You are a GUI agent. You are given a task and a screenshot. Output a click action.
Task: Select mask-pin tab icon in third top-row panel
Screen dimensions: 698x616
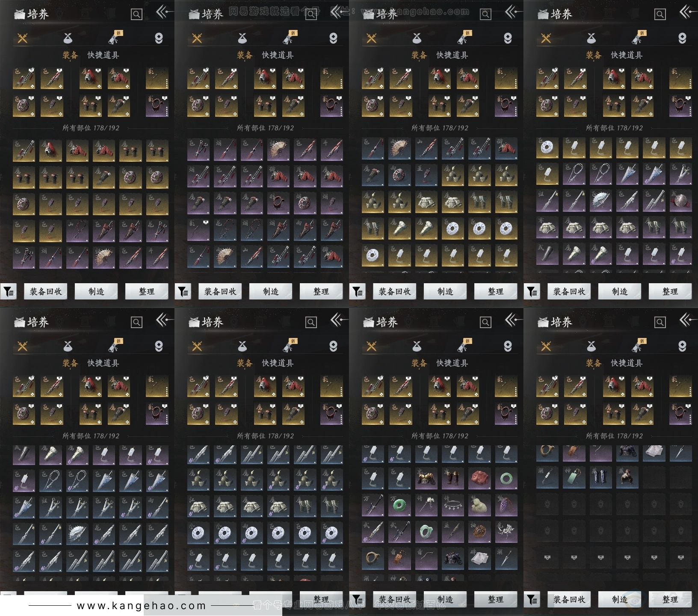508,38
